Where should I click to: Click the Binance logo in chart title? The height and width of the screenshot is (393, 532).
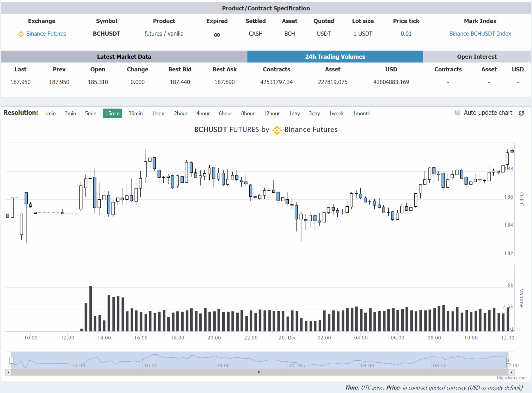click(x=277, y=130)
